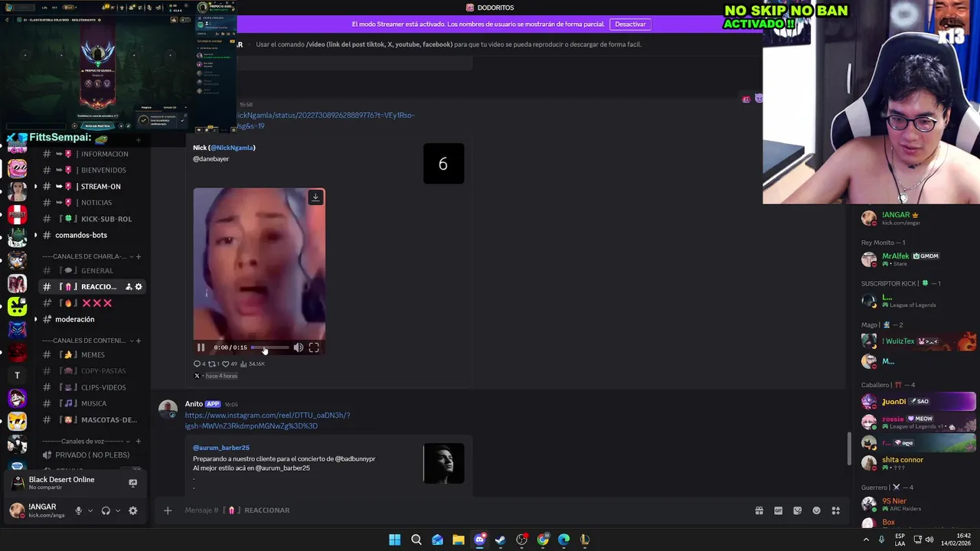Open the COPY-PASTAS channel

click(x=92, y=371)
